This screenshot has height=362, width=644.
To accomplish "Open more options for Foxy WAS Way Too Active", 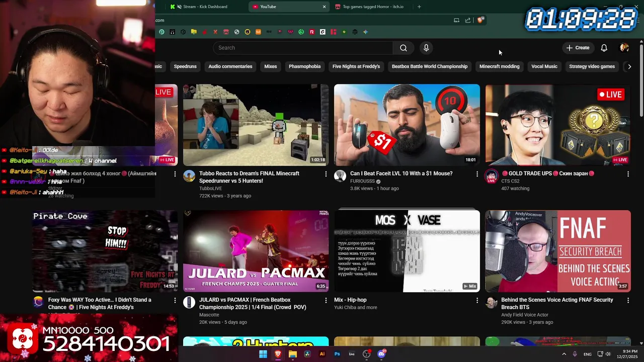I will click(x=175, y=300).
